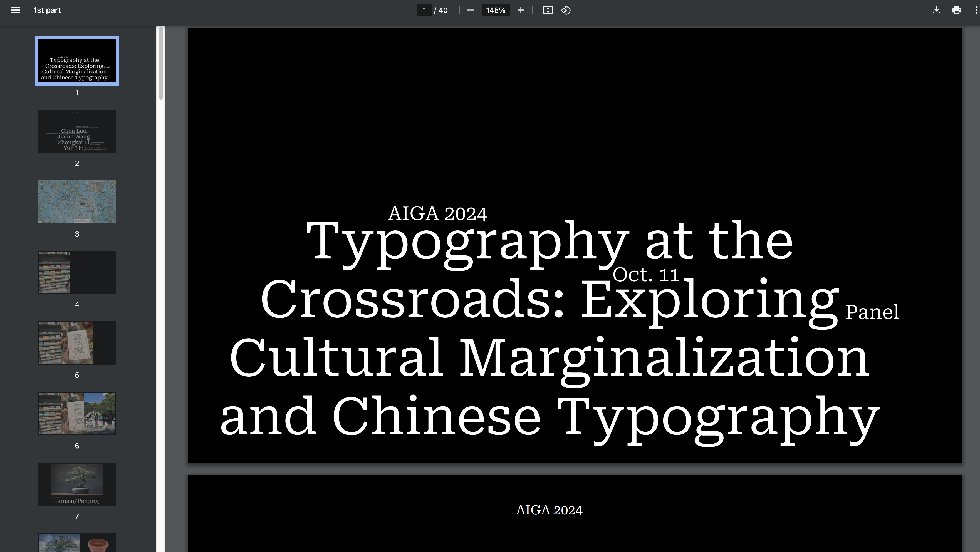Click the page label '2' under thumbnail
This screenshot has height=552, width=980.
(x=77, y=163)
